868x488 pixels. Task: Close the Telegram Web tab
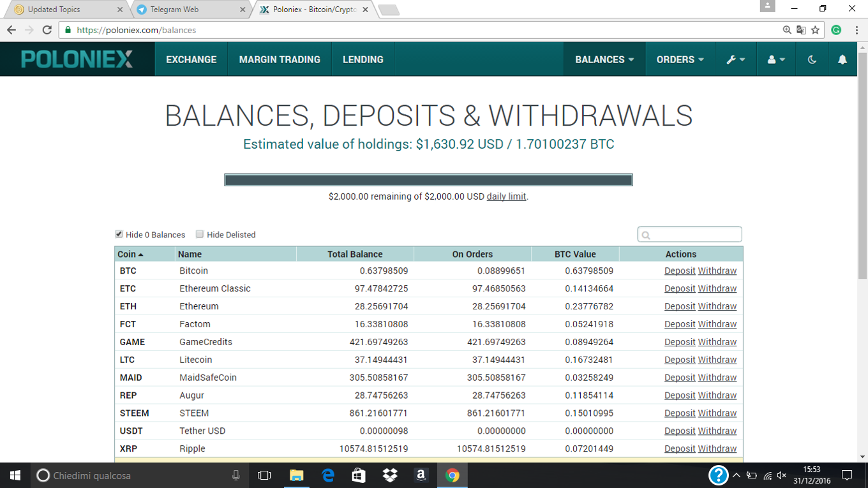click(243, 10)
